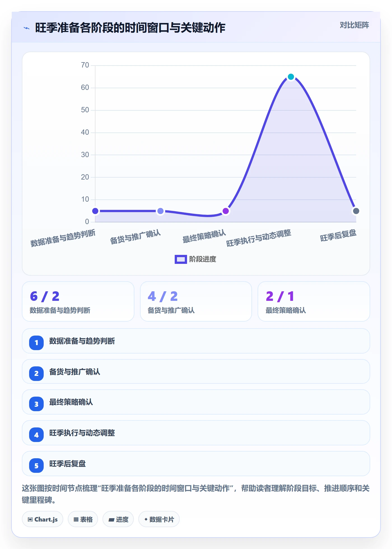Click the gray 旺季后复盘 data point
This screenshot has width=392, height=549.
356,211
